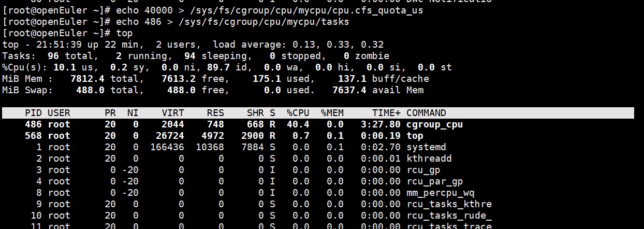This screenshot has height=229, width=644.
Task: Select the rcu_tasks_kthre process name
Action: [449, 204]
